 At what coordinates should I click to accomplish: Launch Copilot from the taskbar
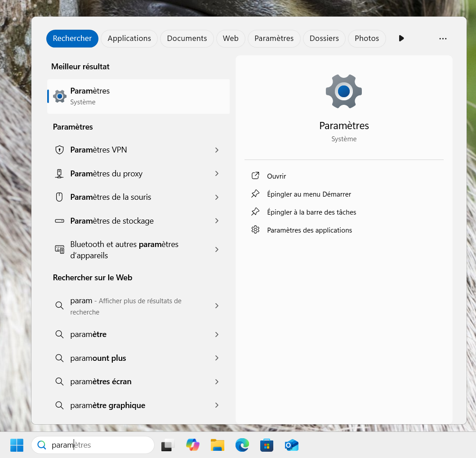tap(193, 445)
